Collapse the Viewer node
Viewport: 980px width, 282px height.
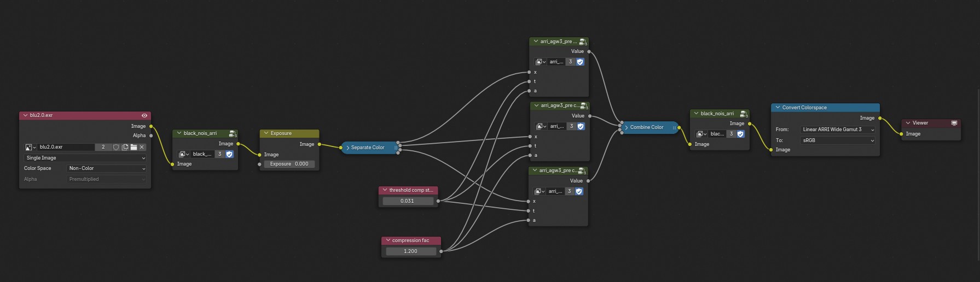click(x=908, y=123)
